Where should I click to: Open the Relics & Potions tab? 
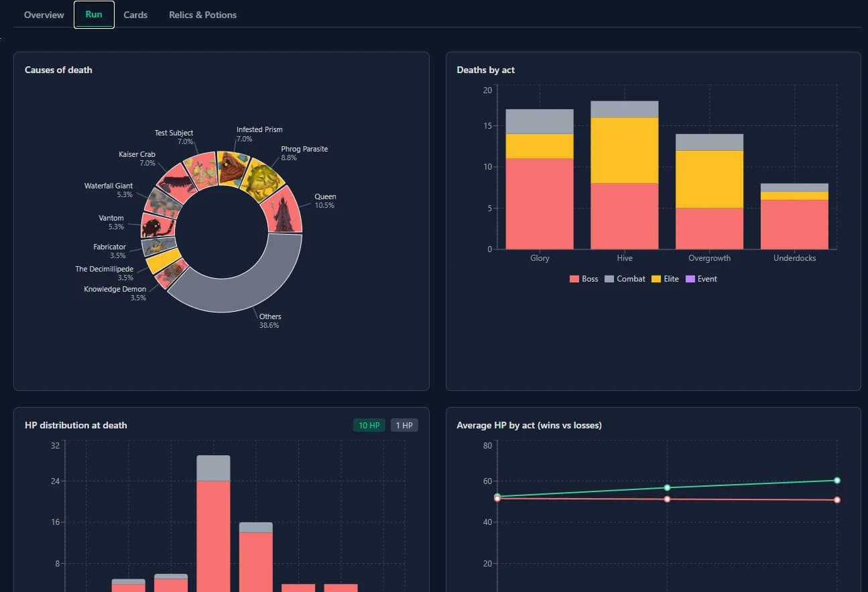click(x=202, y=15)
